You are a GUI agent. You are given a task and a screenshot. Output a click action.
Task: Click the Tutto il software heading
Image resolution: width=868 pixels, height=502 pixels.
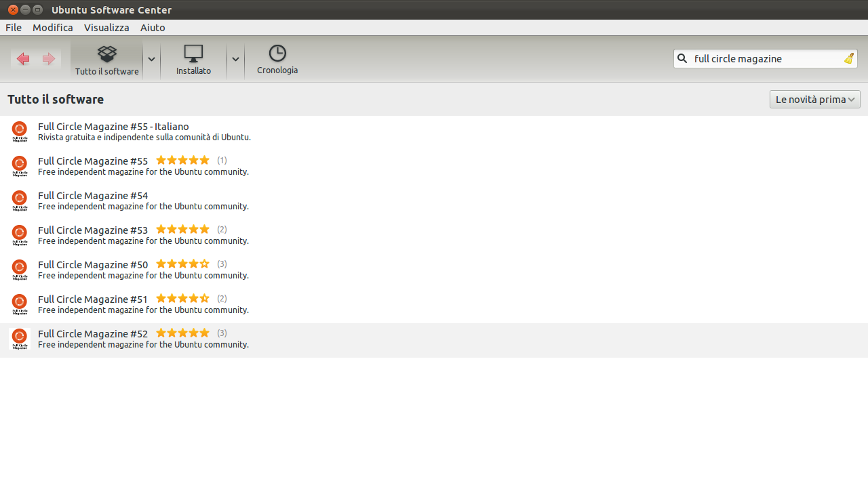[x=56, y=100]
